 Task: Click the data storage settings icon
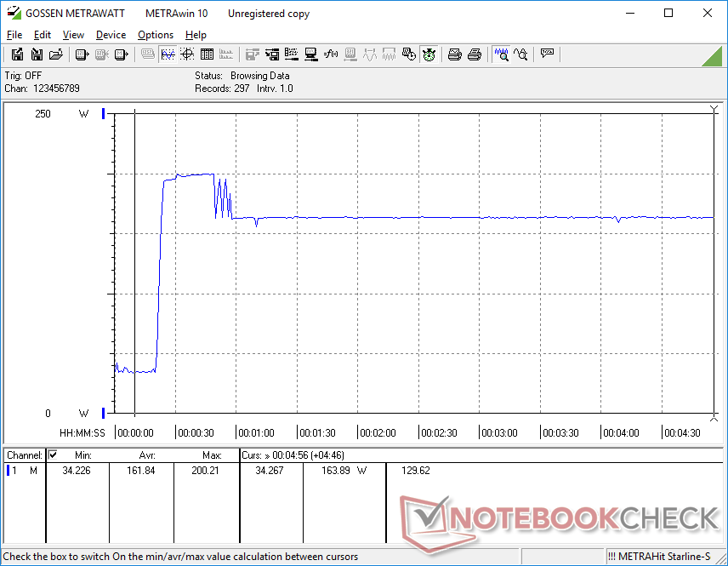tap(272, 54)
